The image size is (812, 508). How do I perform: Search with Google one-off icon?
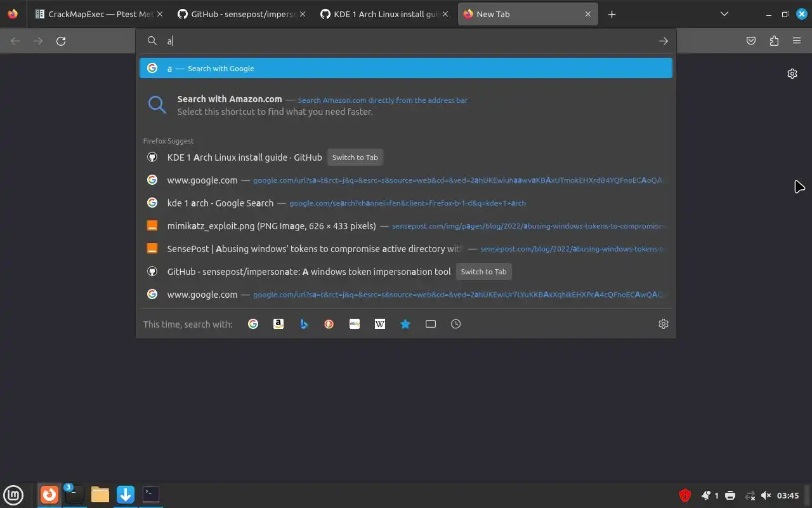[x=253, y=324]
